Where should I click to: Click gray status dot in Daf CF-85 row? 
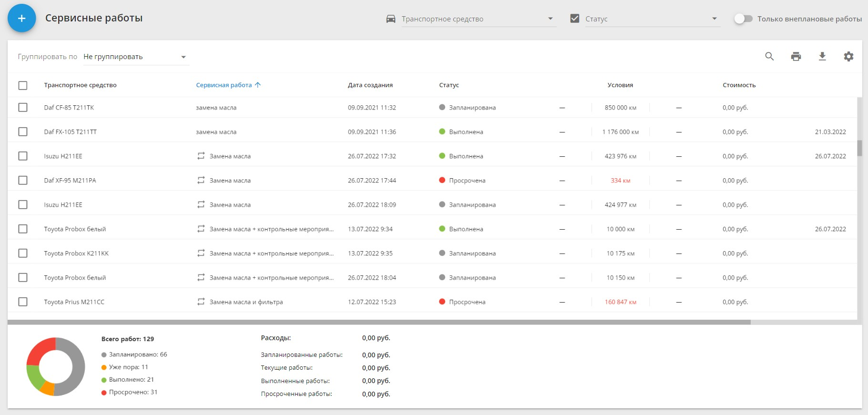pos(442,107)
